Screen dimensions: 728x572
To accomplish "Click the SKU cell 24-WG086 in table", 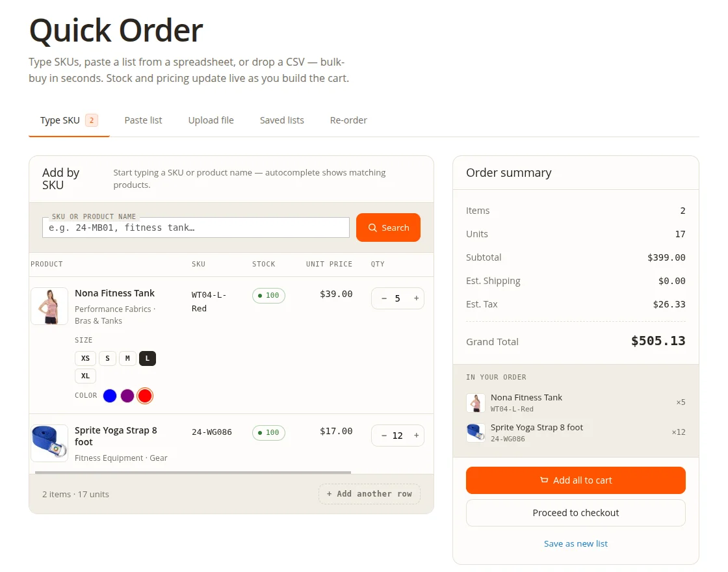I will click(212, 432).
